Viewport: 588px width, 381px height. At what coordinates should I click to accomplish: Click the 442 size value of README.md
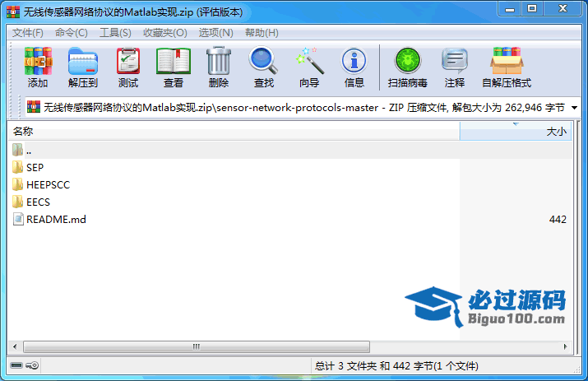coord(558,219)
